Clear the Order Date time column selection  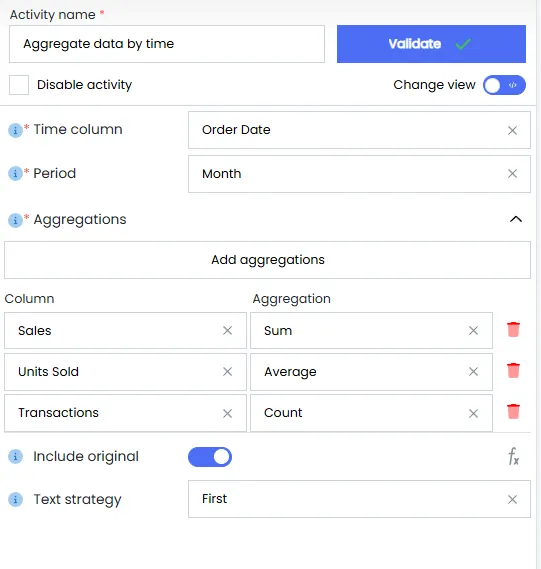512,130
